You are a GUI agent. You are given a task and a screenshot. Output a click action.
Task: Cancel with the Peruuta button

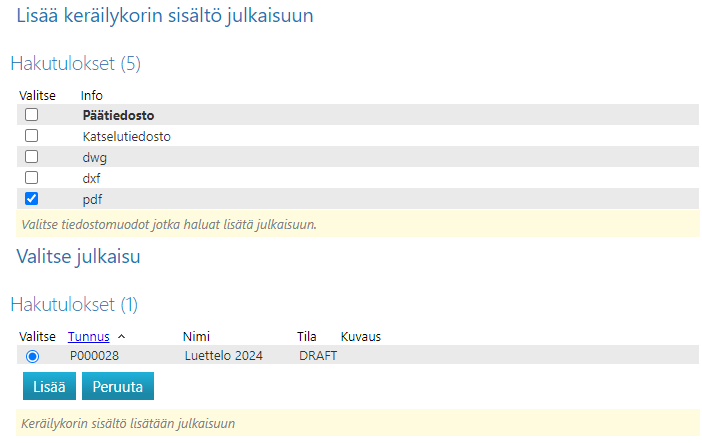[117, 387]
